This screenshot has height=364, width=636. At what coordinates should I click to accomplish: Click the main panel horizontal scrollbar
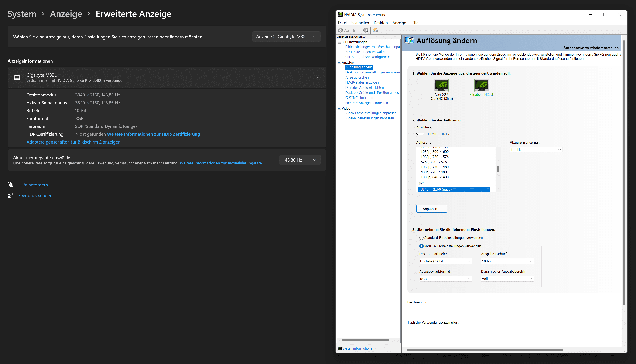[x=485, y=350]
